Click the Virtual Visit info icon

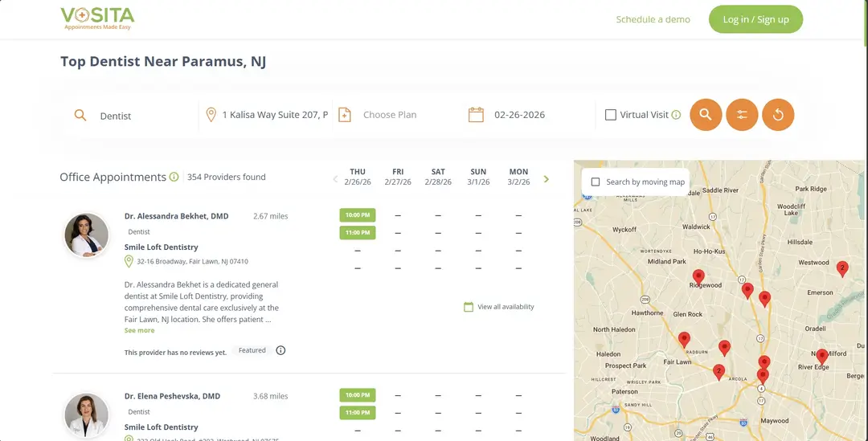point(676,115)
